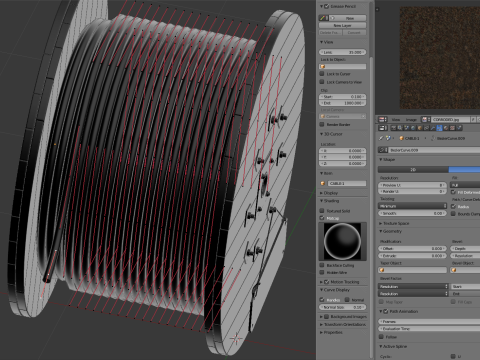Select the 2D shape option

pos(413,170)
